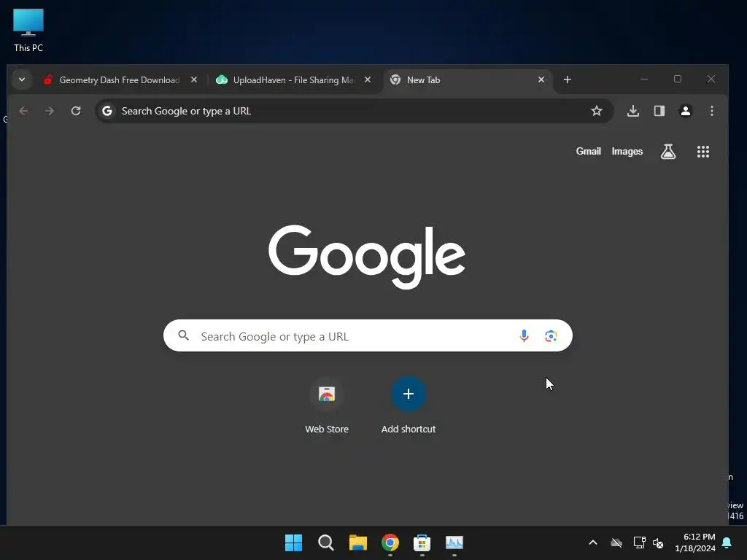Open the Windows Start menu
The image size is (747, 560).
click(293, 542)
